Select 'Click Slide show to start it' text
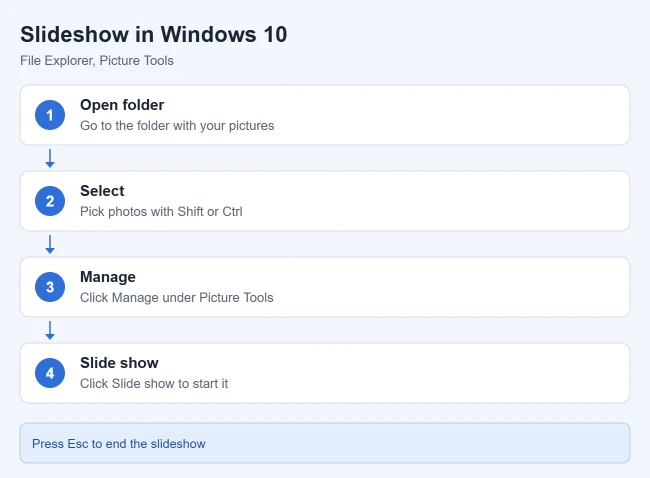The width and height of the screenshot is (650, 478). [x=154, y=383]
